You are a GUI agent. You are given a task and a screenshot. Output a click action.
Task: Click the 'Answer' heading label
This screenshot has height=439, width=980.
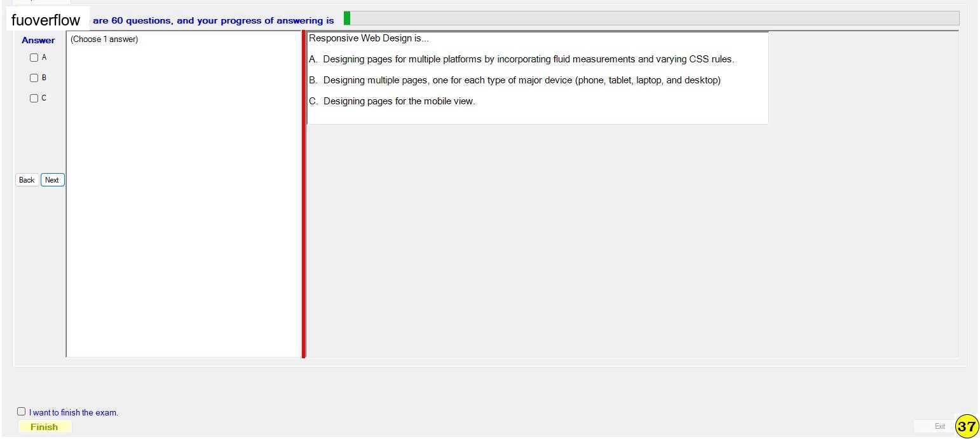click(x=38, y=40)
